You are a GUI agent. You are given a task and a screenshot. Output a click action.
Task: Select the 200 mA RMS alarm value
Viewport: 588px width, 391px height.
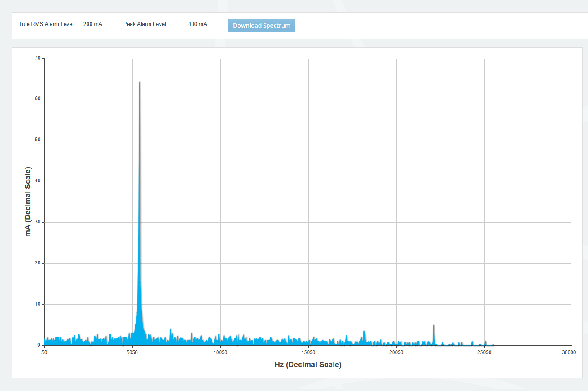click(x=93, y=24)
